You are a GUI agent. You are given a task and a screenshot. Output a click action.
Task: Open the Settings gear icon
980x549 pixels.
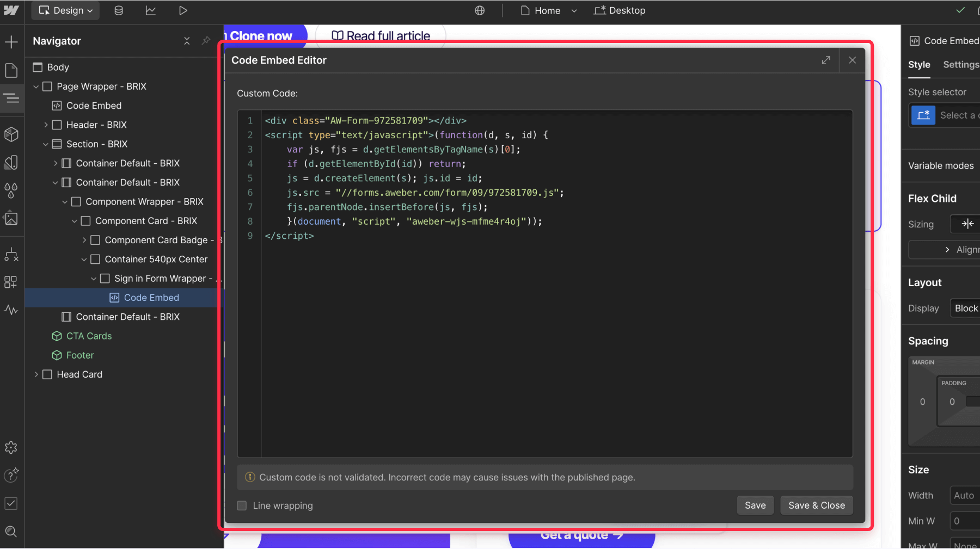click(11, 447)
